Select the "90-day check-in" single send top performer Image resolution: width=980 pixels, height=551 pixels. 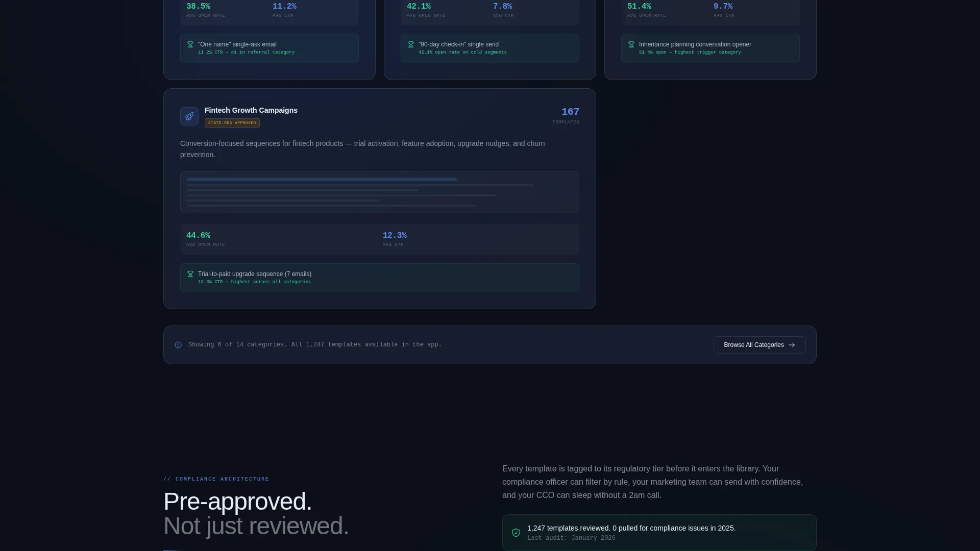pyautogui.click(x=490, y=48)
